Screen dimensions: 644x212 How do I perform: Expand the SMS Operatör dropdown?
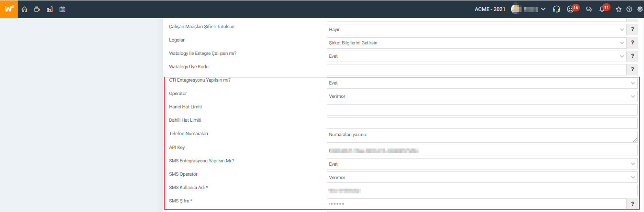[x=482, y=178]
